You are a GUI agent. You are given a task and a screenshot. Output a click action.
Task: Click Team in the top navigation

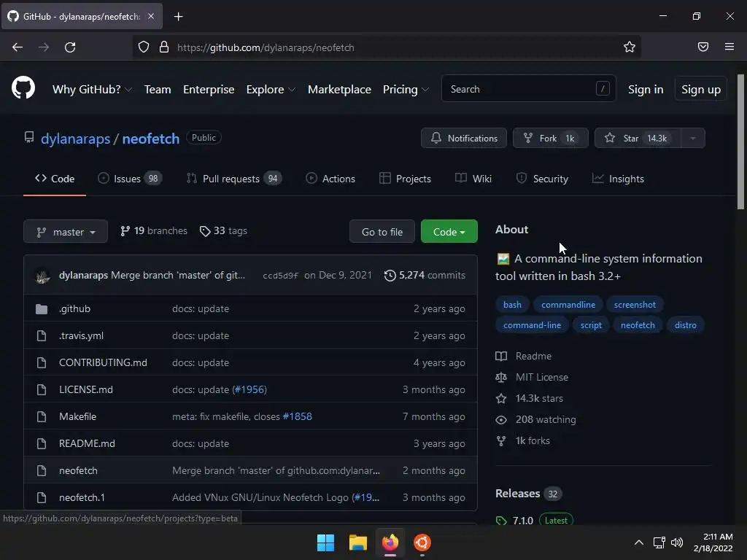point(158,89)
